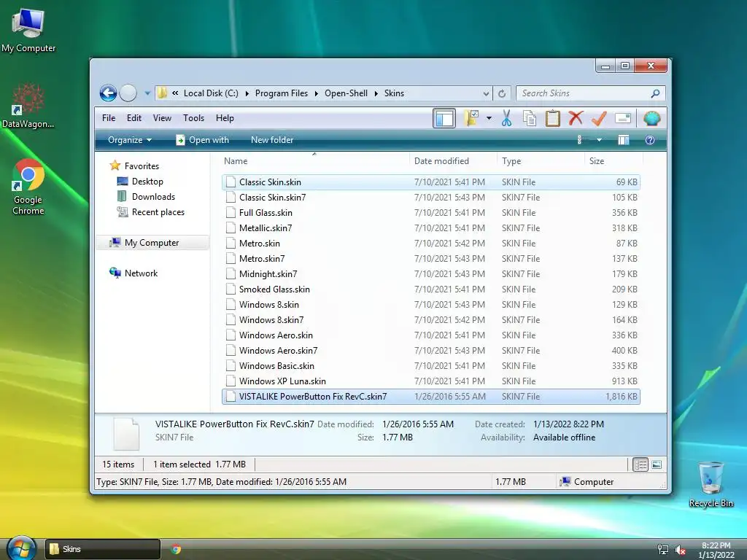Click Local Disk (C:) breadcrumb
This screenshot has height=560, width=747.
[211, 93]
